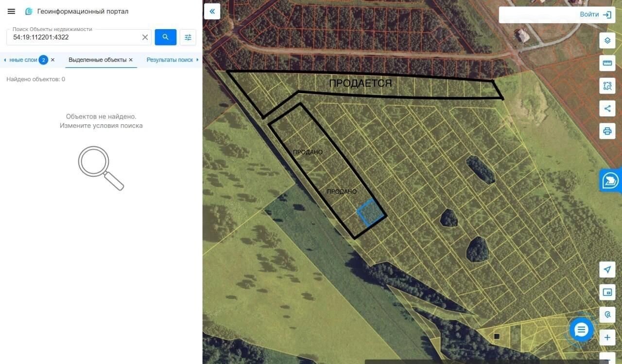Open advanced search filter settings
The height and width of the screenshot is (364, 622).
pos(188,37)
